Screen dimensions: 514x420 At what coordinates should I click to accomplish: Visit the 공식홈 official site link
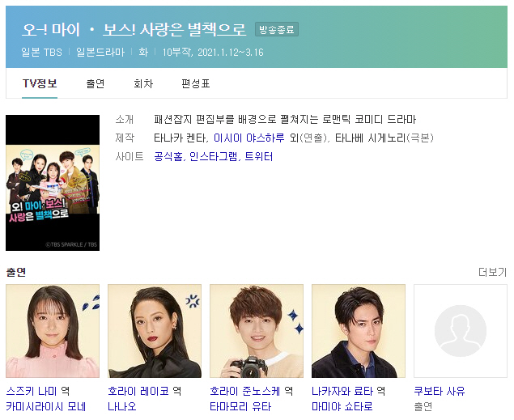pos(168,157)
